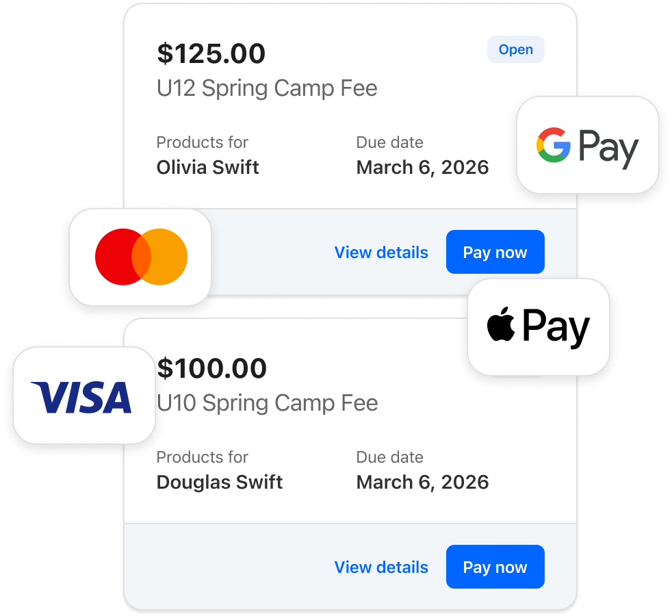This screenshot has width=672, height=616.
Task: Pay now for U10 Spring Camp Fee
Action: pyautogui.click(x=495, y=567)
